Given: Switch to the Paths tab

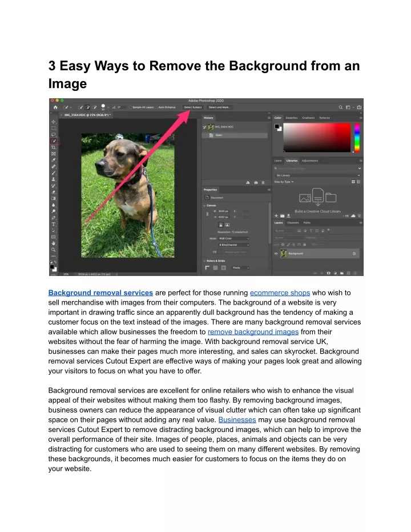Looking at the screenshot, I should click(307, 223).
